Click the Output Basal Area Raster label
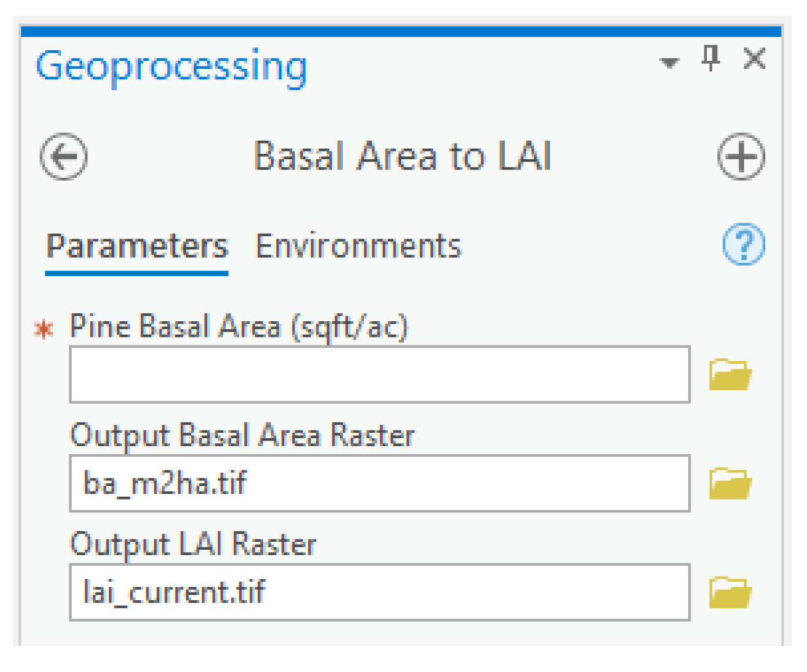 pyautogui.click(x=242, y=435)
